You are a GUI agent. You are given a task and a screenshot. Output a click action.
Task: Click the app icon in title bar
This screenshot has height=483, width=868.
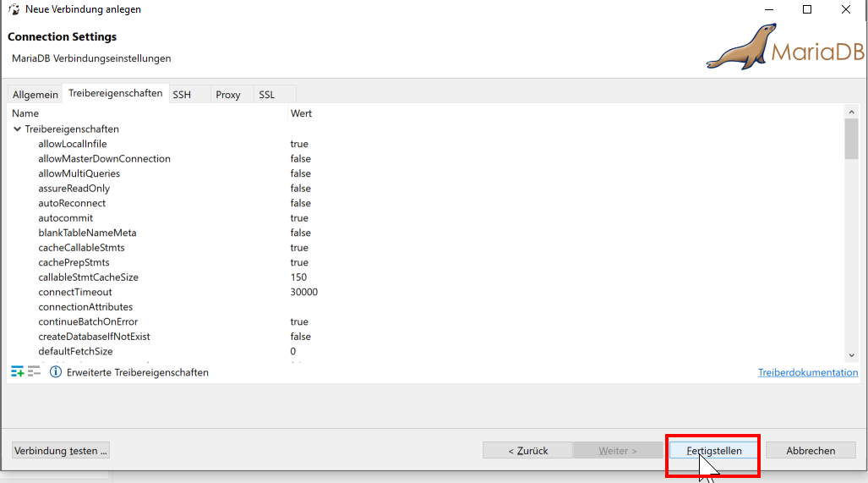pyautogui.click(x=14, y=9)
